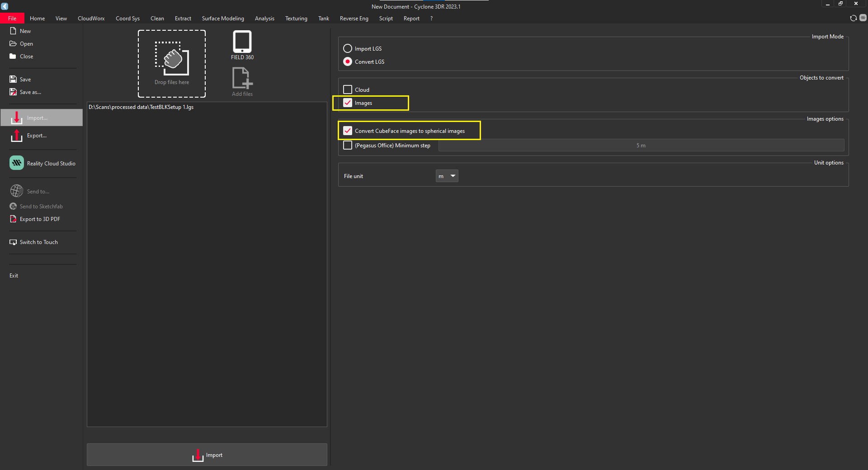Click the Minimum step value field showing 5 m
The image size is (868, 470).
click(x=641, y=145)
